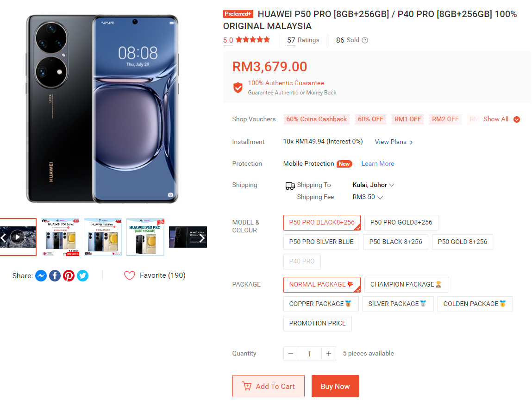Play the product video thumbnail
Image resolution: width=532 pixels, height=406 pixels.
click(x=18, y=237)
